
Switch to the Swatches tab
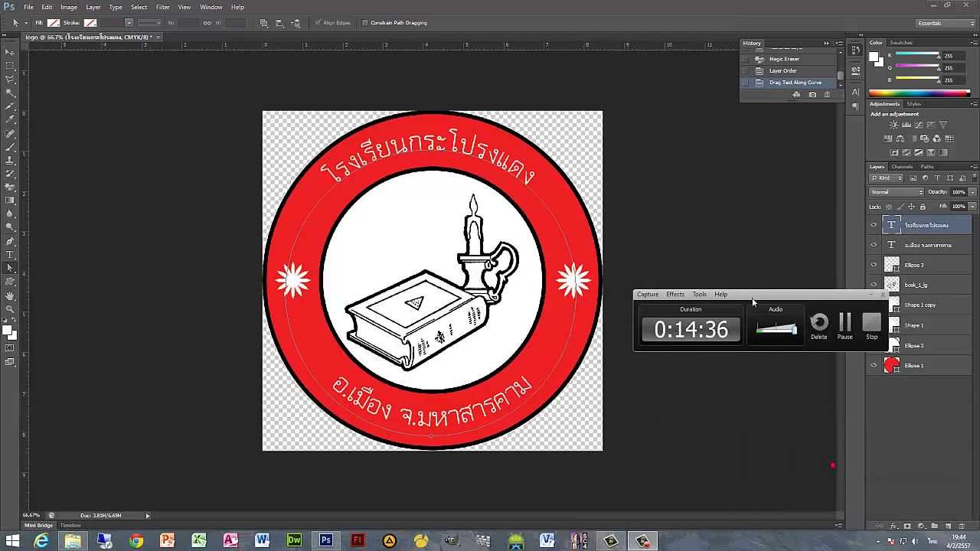coord(901,43)
